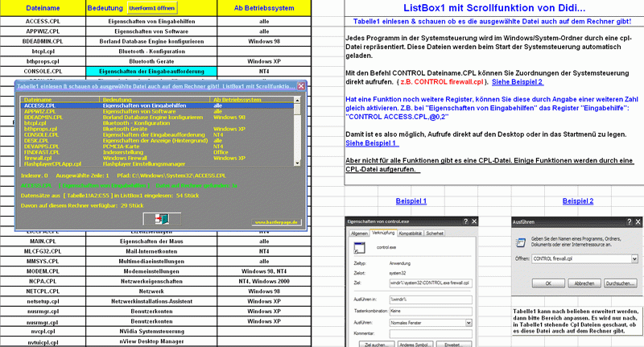Click the 'Ziel suchen...' button
Image resolution: width=644 pixels, height=347 pixels.
pyautogui.click(x=377, y=344)
